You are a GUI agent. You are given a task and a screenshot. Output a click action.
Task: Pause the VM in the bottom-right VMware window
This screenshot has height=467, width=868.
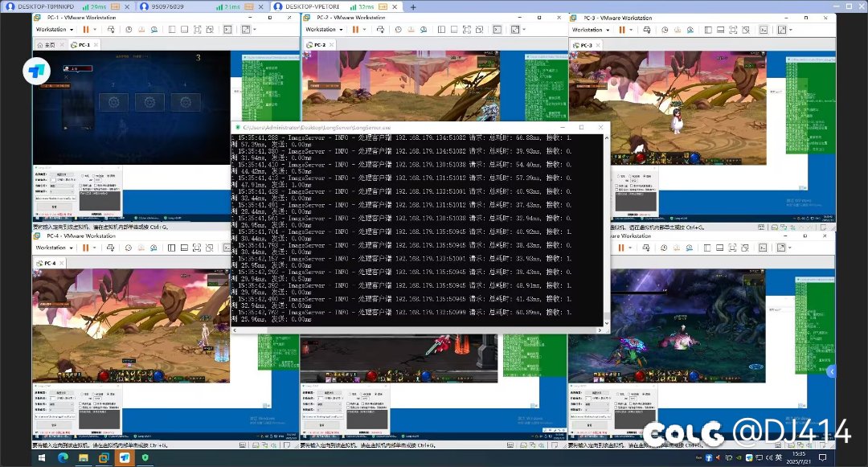coord(621,248)
